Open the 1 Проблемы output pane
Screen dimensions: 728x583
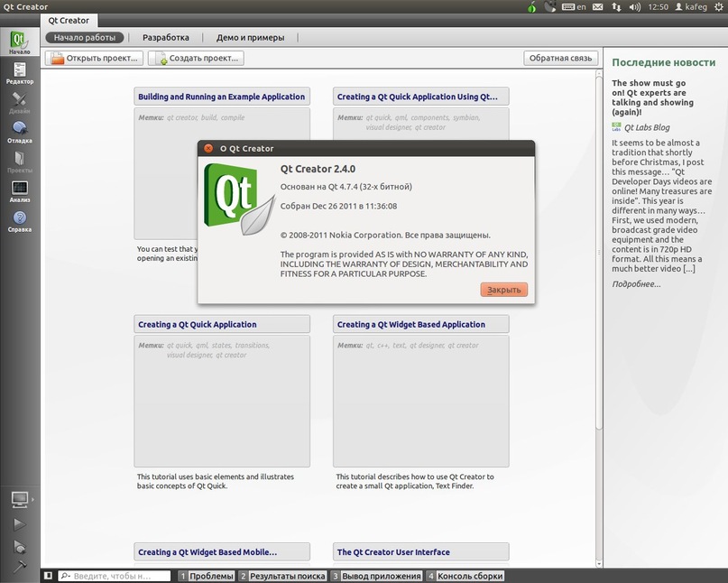click(207, 576)
